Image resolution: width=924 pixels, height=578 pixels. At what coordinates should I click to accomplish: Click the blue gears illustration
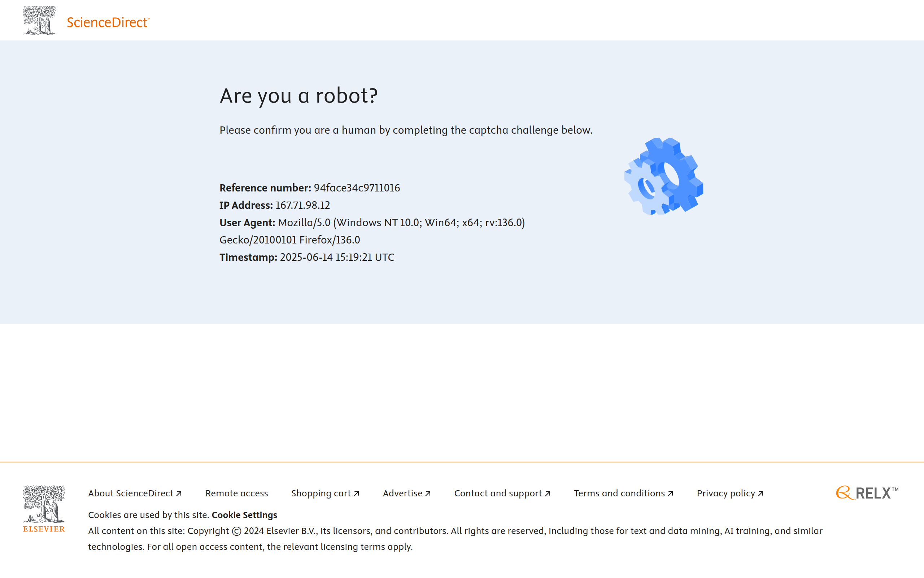pyautogui.click(x=664, y=176)
